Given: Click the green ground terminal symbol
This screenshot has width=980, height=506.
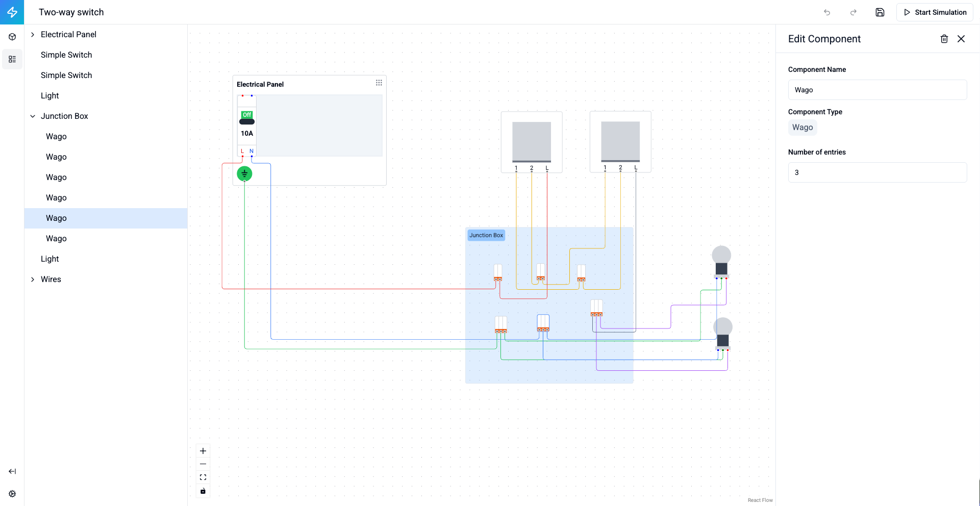Looking at the screenshot, I should [244, 174].
